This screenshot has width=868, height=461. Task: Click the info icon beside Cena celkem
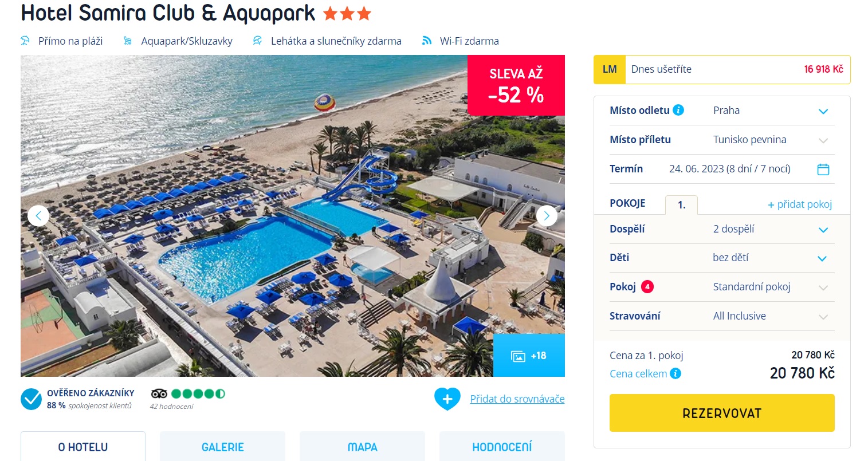click(675, 373)
